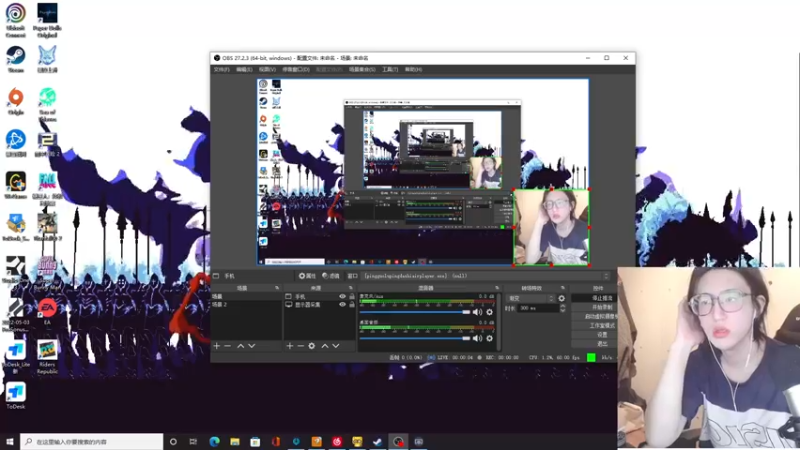Click the Stop Streaming button

click(594, 298)
